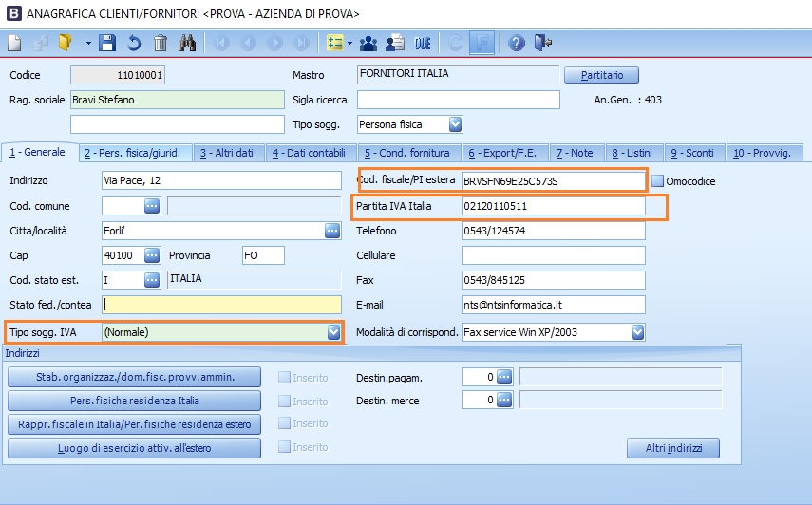
Task: Click the greyed C toolbar icon
Action: (x=455, y=43)
